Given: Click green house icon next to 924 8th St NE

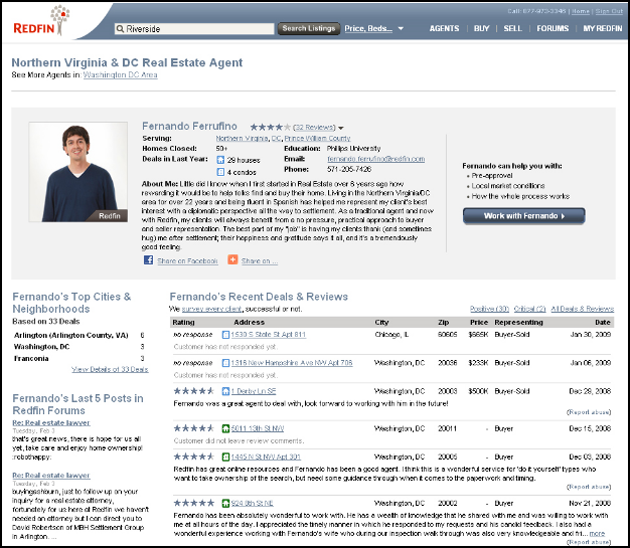Looking at the screenshot, I should (225, 502).
